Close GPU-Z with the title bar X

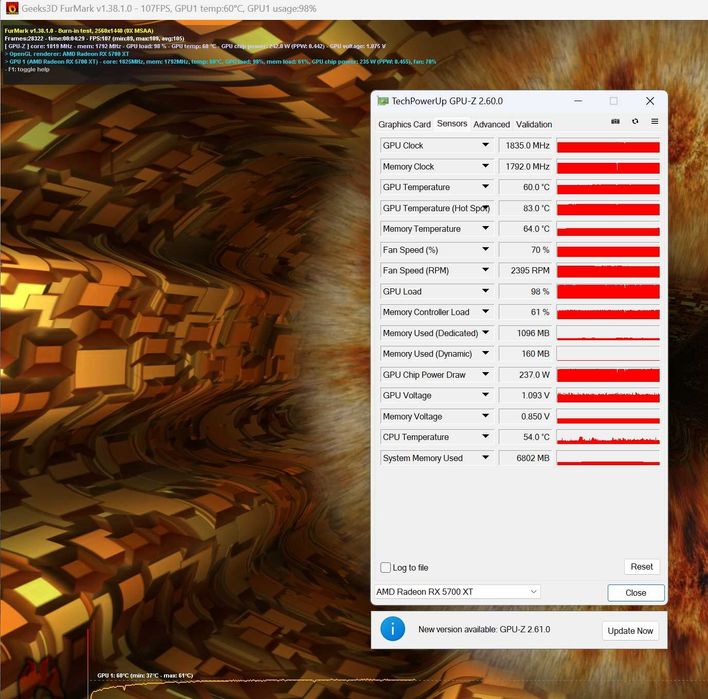(x=650, y=101)
